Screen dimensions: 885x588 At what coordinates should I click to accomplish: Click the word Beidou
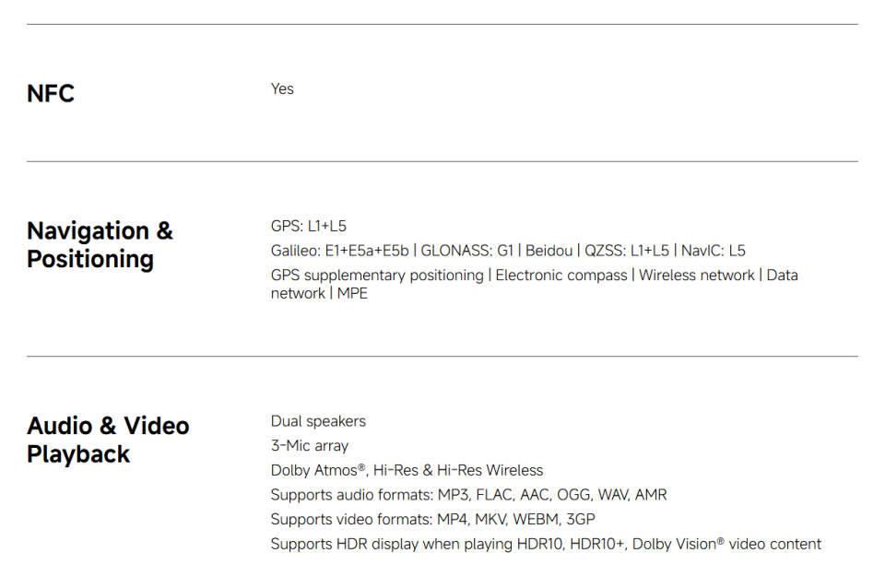coord(549,251)
